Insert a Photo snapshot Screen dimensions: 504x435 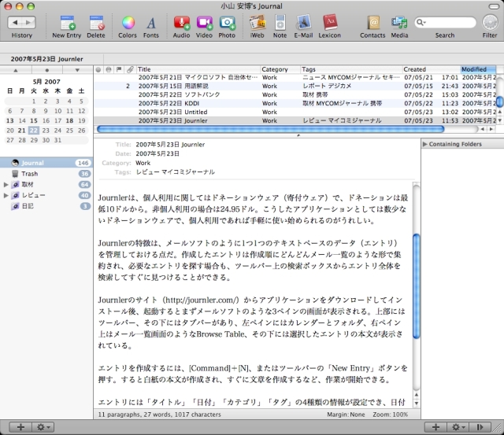[227, 23]
